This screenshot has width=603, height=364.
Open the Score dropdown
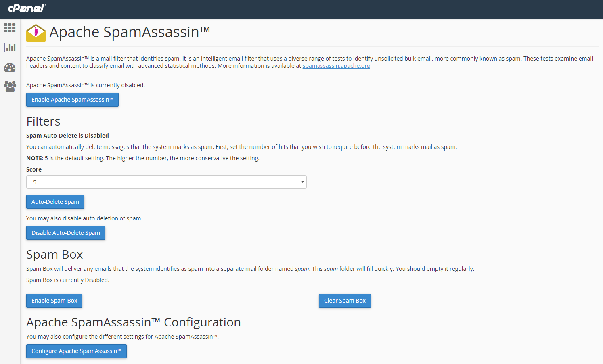[166, 182]
